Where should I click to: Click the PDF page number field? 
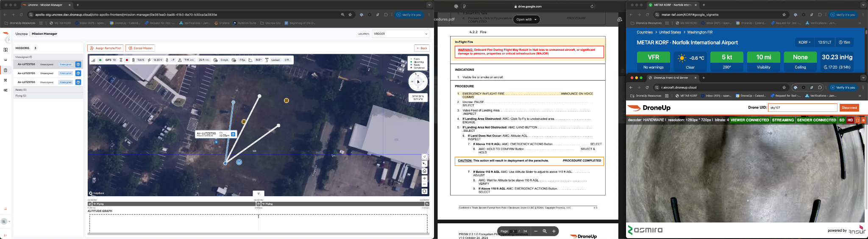[x=513, y=231]
